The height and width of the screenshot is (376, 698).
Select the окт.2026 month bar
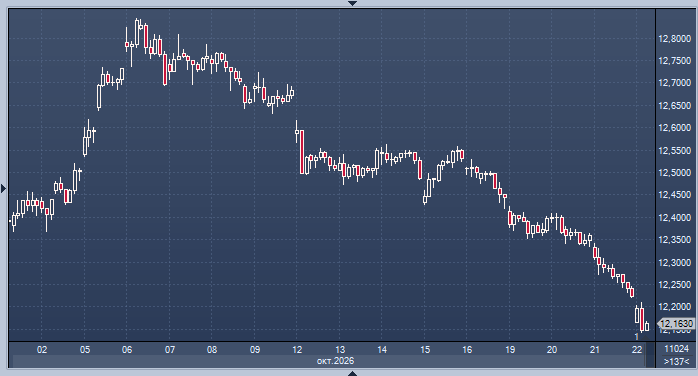pyautogui.click(x=329, y=361)
